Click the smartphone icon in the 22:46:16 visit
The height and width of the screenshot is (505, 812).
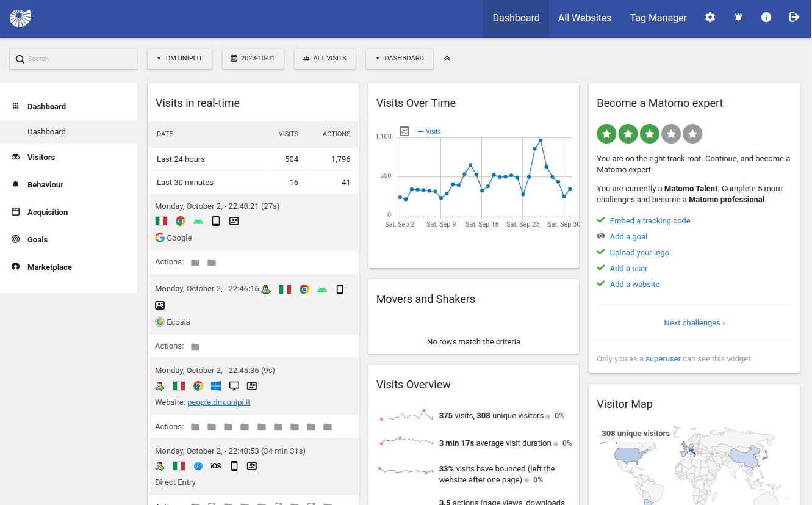coord(340,289)
